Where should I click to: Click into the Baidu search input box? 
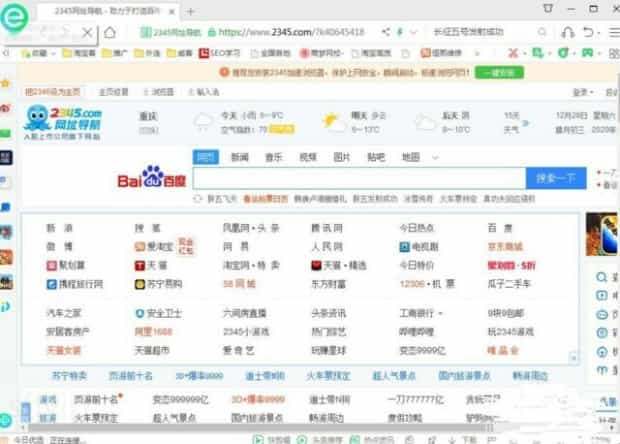click(x=359, y=178)
